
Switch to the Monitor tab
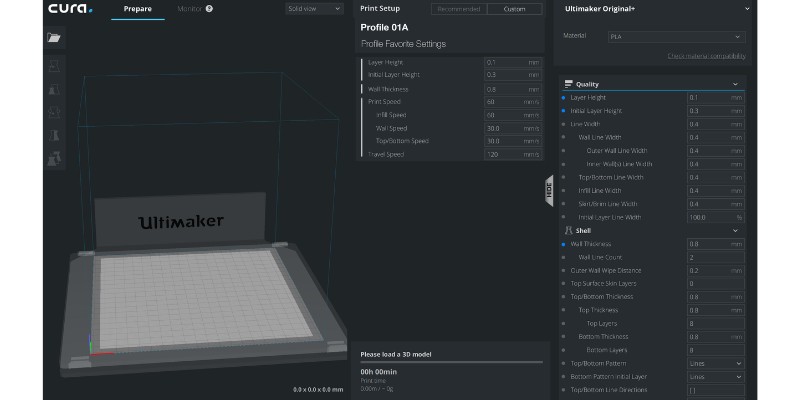pos(190,9)
